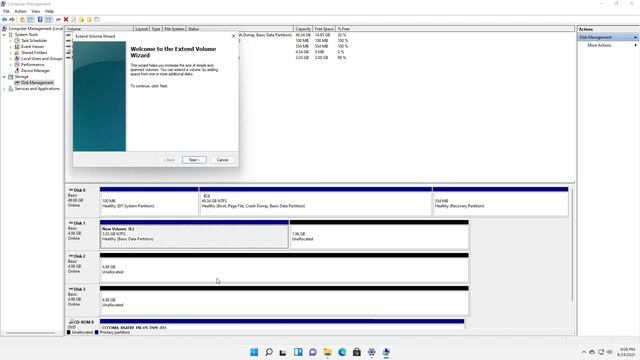This screenshot has height=360, width=640.
Task: Expand the Shared Folders tree node
Action: coord(11,53)
